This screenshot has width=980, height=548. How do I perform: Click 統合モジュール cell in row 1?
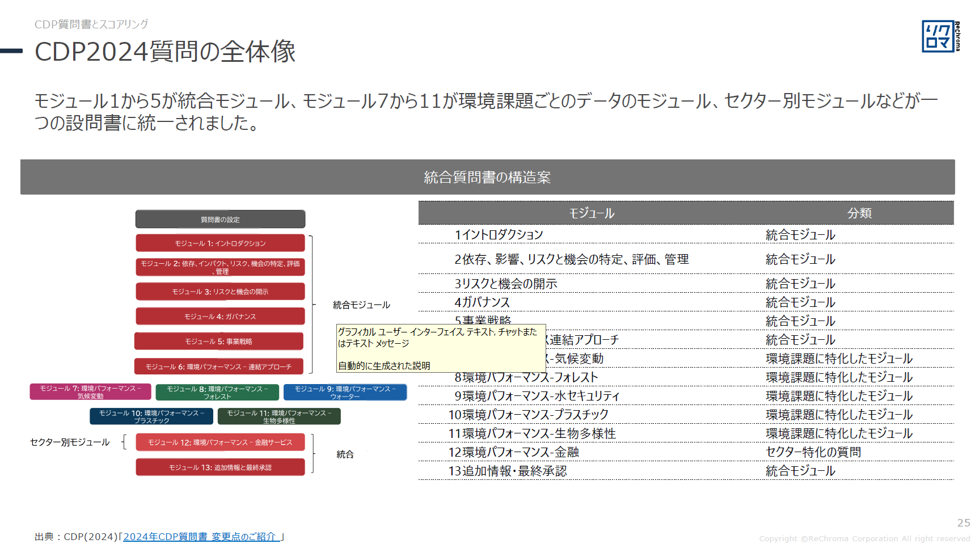800,235
